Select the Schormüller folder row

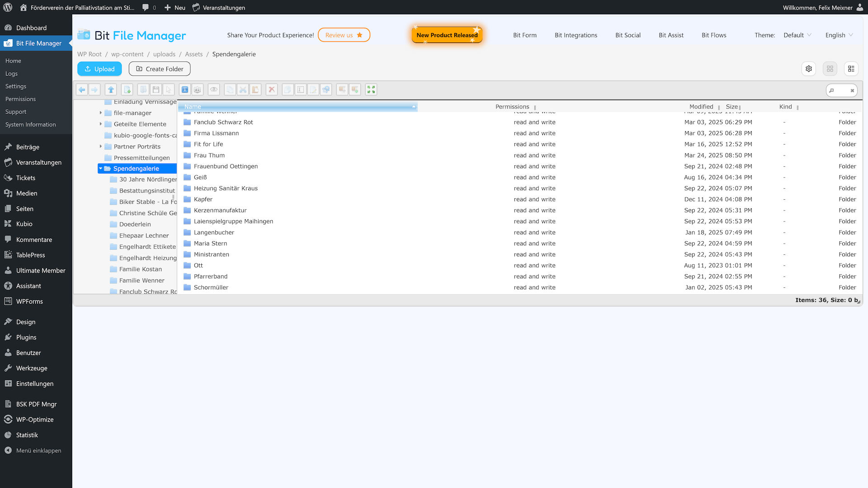click(x=520, y=287)
